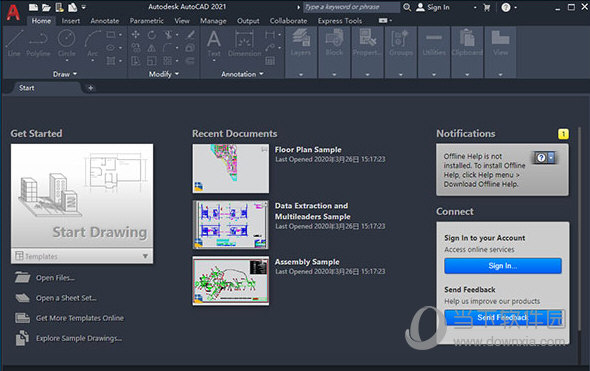590x371 pixels.
Task: Switch to the Annotate ribbon tab
Action: [105, 21]
